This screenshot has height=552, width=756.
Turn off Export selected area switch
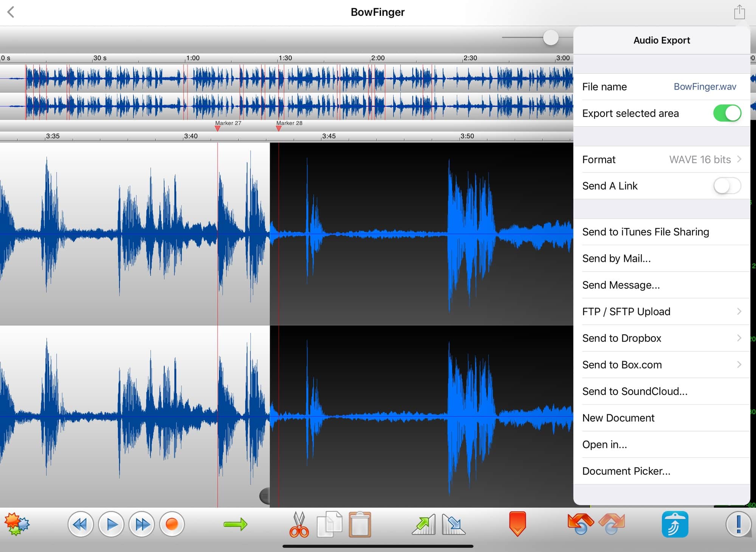click(727, 113)
